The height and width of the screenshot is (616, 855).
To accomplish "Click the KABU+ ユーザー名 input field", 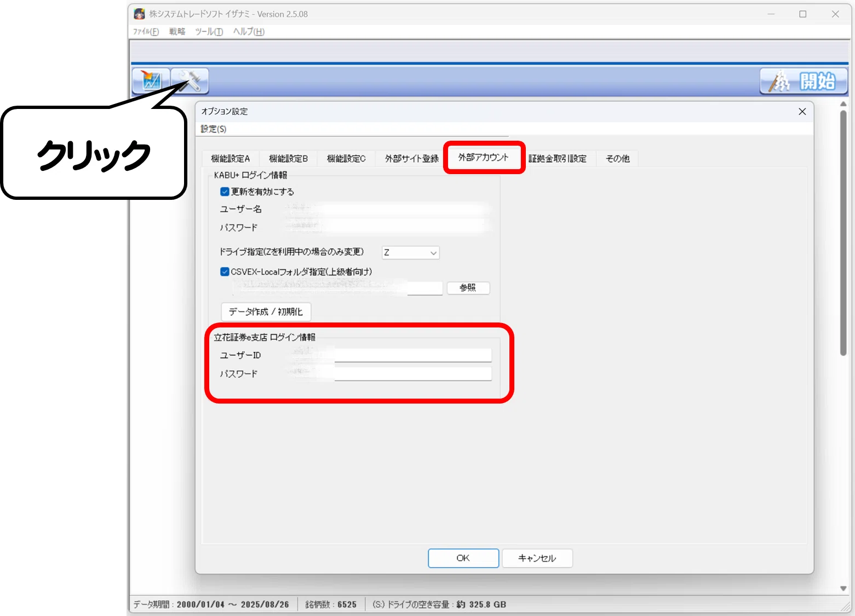I will point(387,209).
